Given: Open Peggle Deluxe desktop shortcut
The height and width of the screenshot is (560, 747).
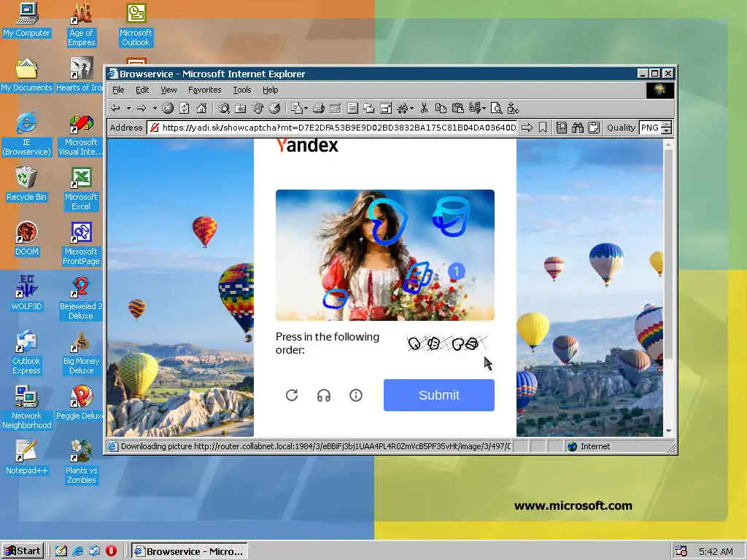Looking at the screenshot, I should tap(81, 402).
